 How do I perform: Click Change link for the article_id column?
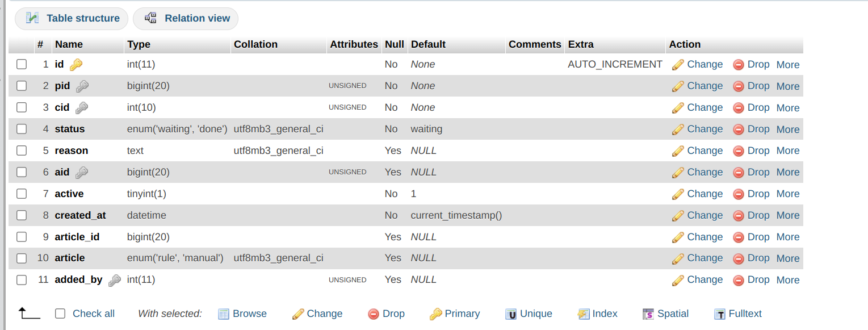pyautogui.click(x=705, y=237)
